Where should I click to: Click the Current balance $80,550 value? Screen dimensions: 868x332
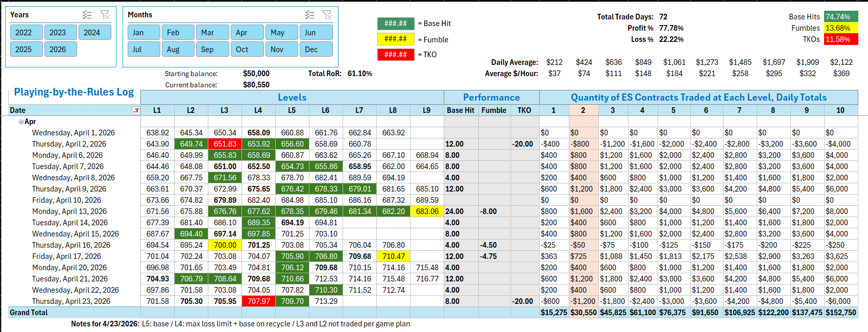pyautogui.click(x=256, y=85)
